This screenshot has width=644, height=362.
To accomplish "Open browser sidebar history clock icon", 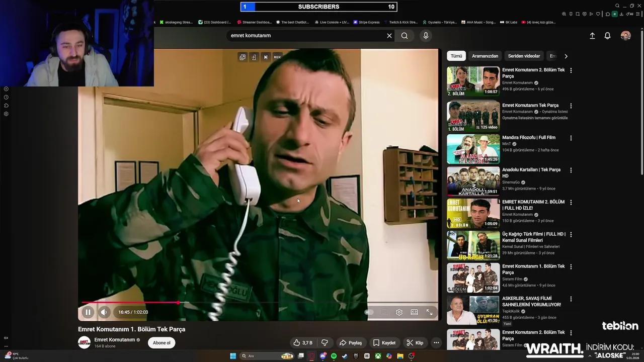I will (x=6, y=97).
